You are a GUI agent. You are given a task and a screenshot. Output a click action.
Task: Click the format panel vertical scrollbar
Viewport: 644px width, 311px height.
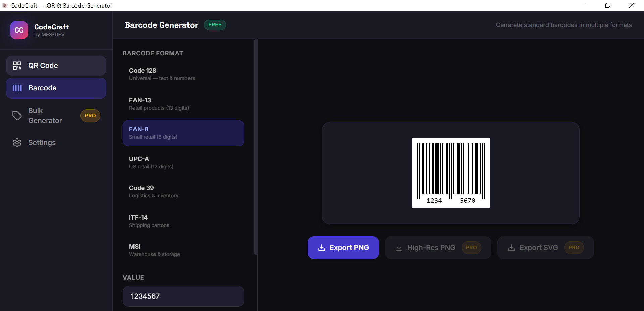(x=256, y=147)
